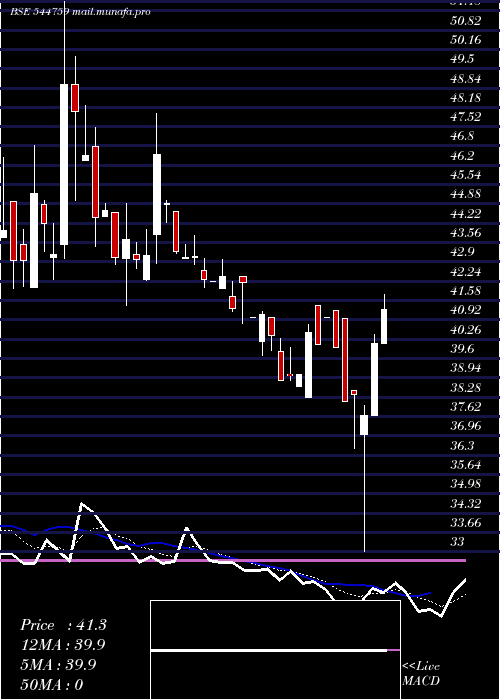Screen dimensions: 500x700
Task: Select the 44.22 price axis label
Action: point(466,214)
